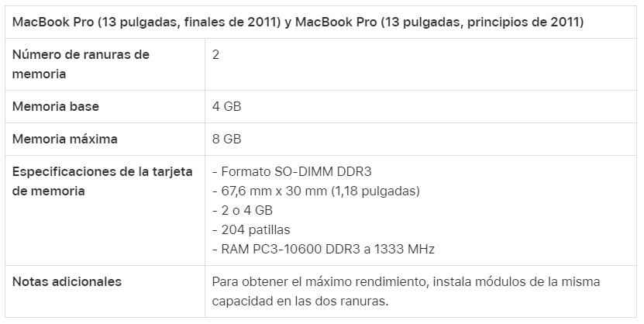
Task: Click the first "MacBook Pro" in the table header
Action: 52,22
